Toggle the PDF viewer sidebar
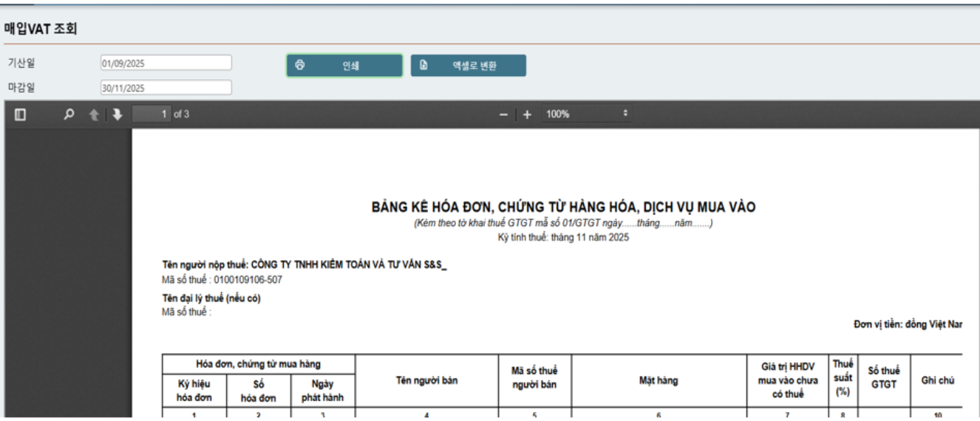This screenshot has height=421, width=980. click(21, 114)
